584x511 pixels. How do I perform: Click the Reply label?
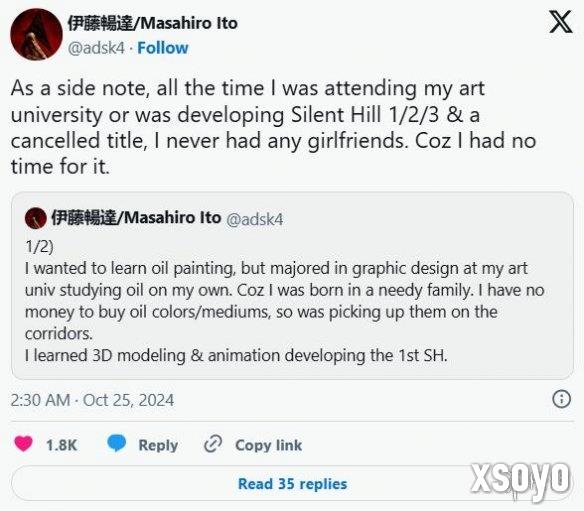coord(158,445)
